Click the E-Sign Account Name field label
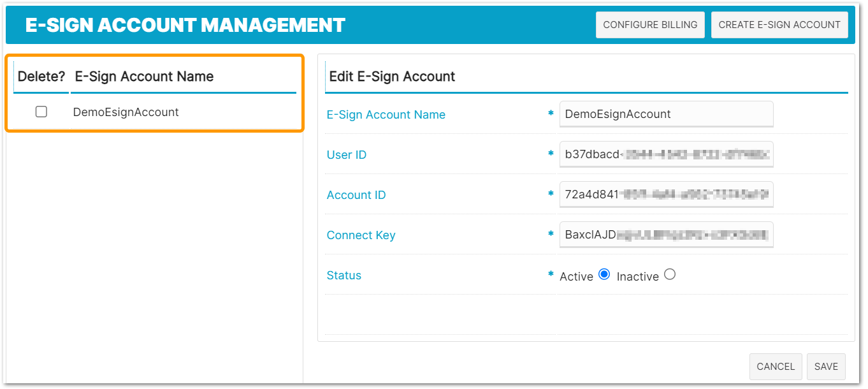868x389 pixels. pos(386,115)
